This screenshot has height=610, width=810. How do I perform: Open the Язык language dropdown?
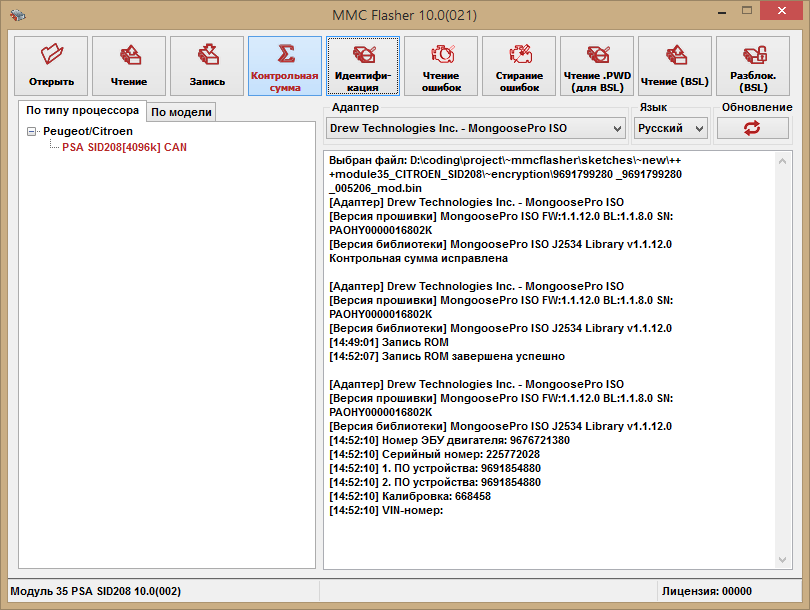tap(670, 128)
